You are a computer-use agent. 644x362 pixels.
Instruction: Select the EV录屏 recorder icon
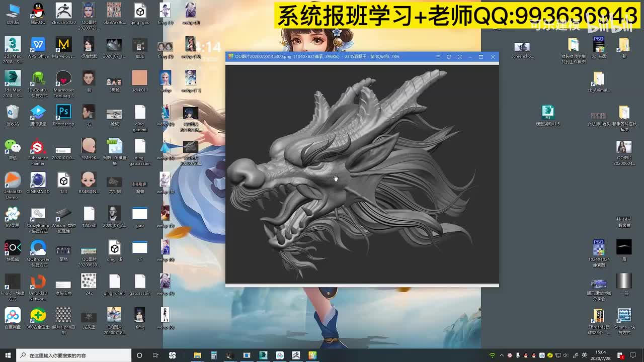point(12,217)
